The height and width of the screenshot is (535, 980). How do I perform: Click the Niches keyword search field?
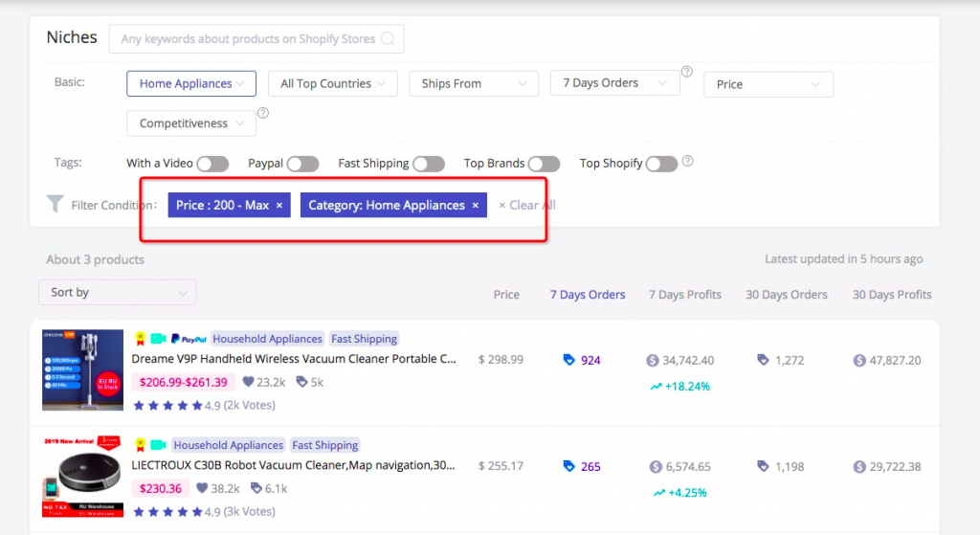click(256, 38)
